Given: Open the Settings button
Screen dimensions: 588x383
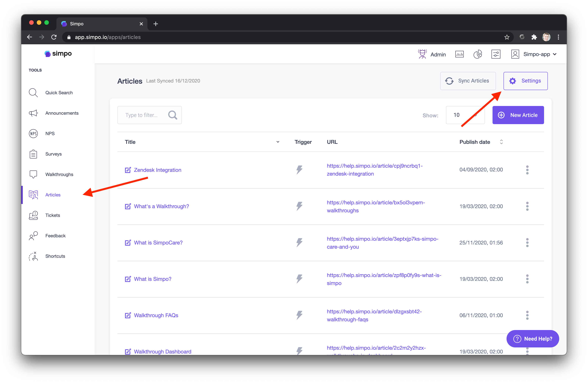Looking at the screenshot, I should [525, 81].
